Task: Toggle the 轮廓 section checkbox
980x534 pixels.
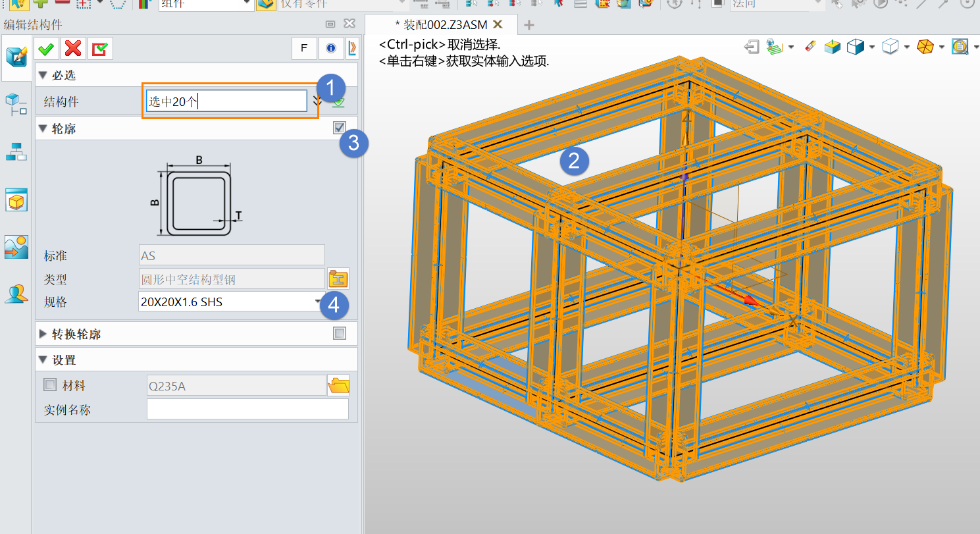Action: pyautogui.click(x=340, y=128)
